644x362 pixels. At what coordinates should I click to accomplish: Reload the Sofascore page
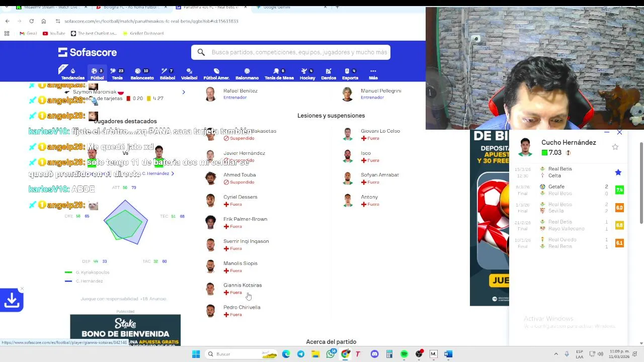point(31,21)
